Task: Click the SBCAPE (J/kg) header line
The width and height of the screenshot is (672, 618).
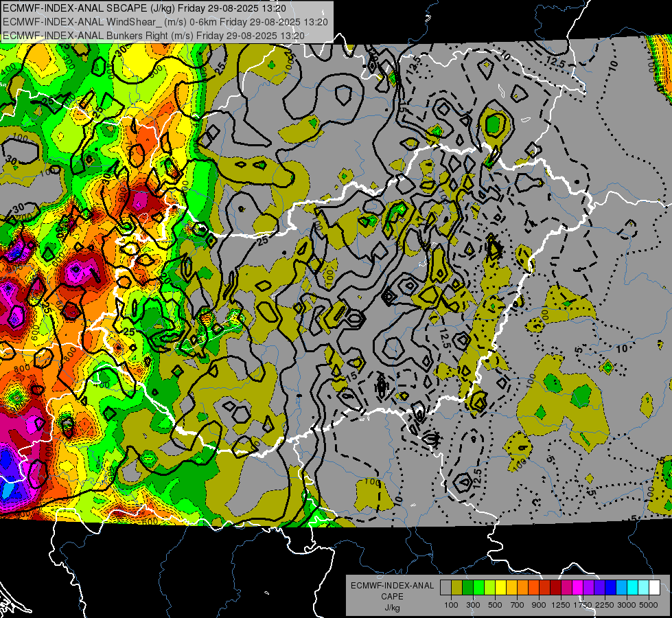Action: click(x=144, y=8)
